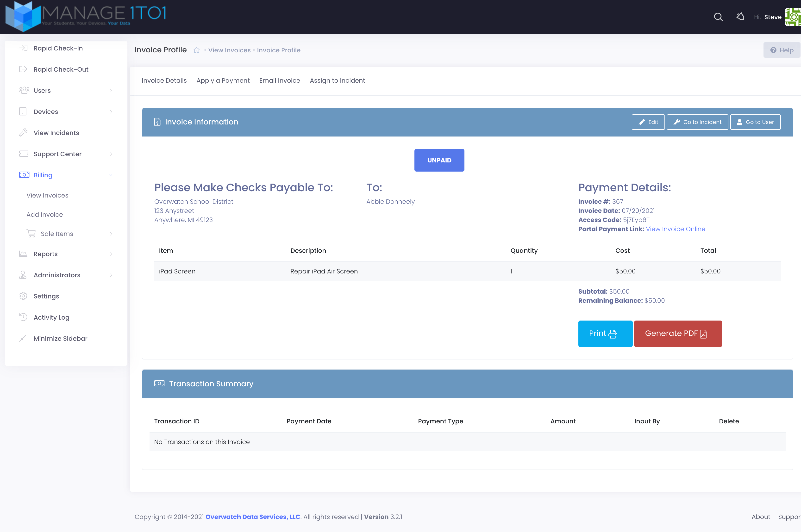Click the View Invoices breadcrumb link
801x532 pixels.
(x=229, y=50)
